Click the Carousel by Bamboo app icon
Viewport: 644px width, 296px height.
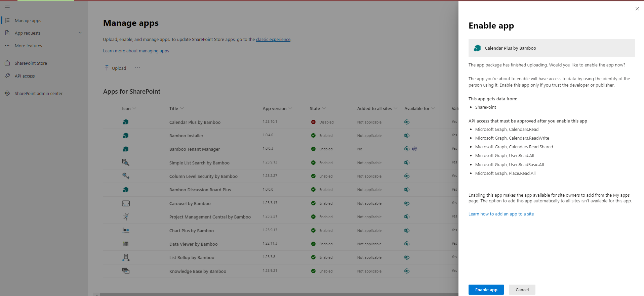point(126,203)
